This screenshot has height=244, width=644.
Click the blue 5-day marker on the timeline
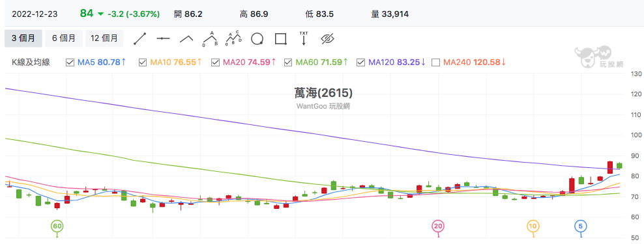[x=581, y=226]
